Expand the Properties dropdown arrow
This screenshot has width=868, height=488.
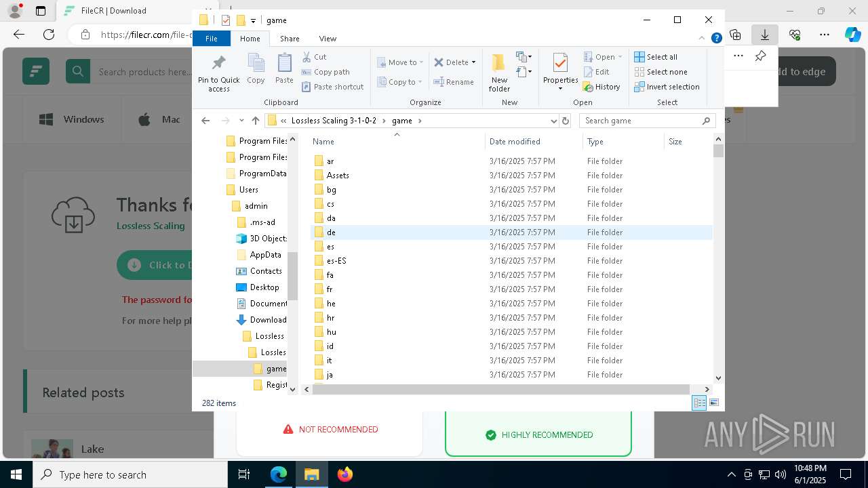tap(560, 89)
